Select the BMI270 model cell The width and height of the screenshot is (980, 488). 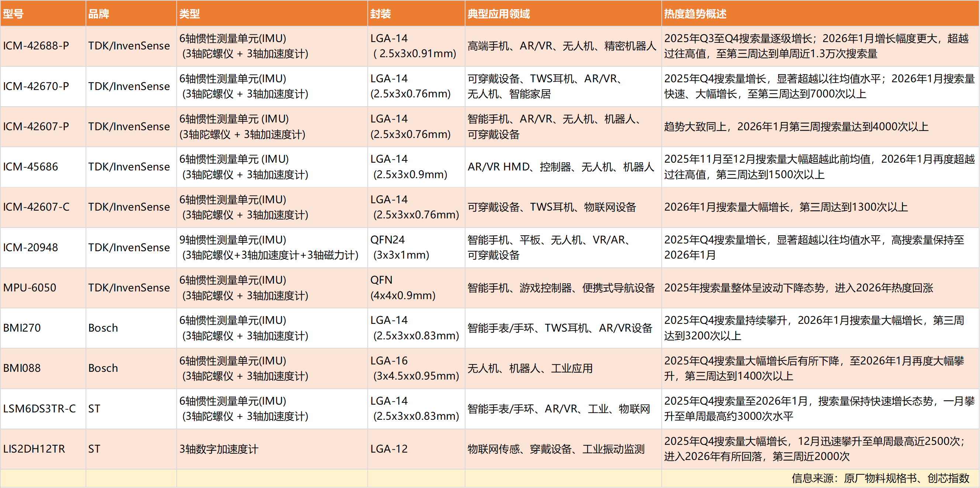pyautogui.click(x=22, y=328)
